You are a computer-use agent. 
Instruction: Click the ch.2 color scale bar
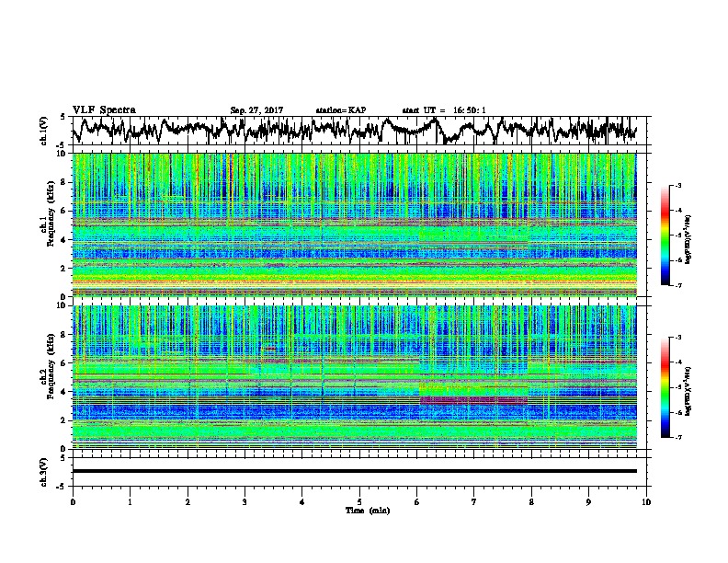pos(665,387)
